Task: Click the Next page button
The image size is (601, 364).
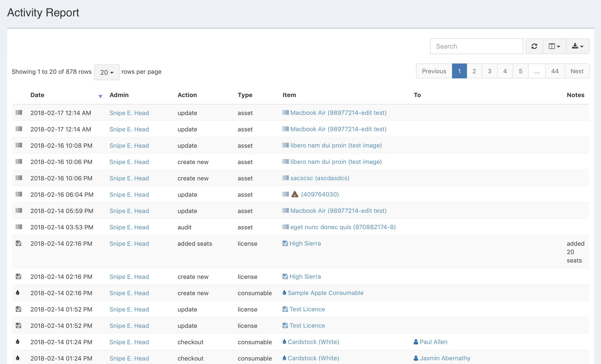Action: 577,71
